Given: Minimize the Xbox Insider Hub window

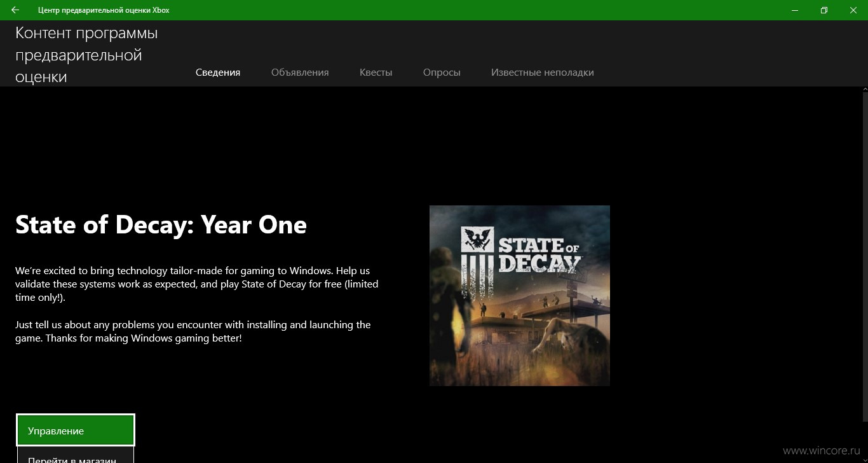Looking at the screenshot, I should tap(795, 10).
